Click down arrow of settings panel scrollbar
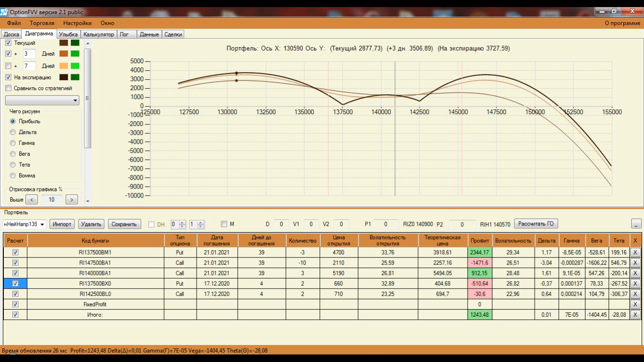The width and height of the screenshot is (644, 362). 87,201
